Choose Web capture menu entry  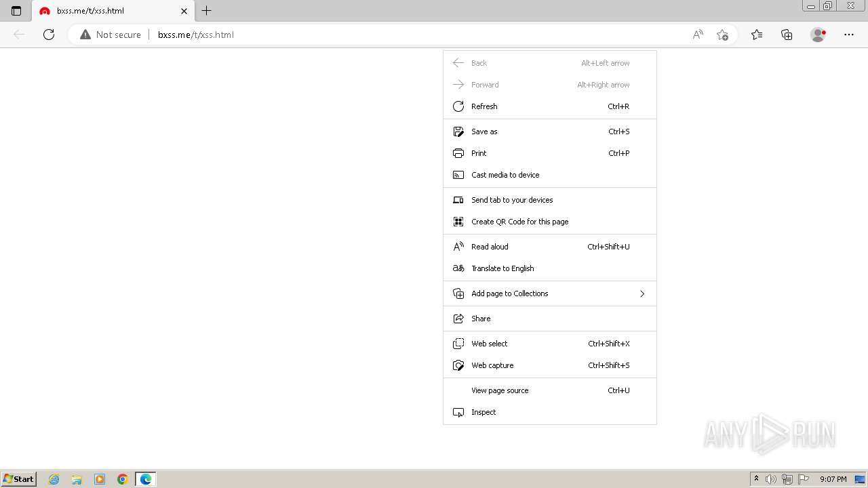pos(550,365)
